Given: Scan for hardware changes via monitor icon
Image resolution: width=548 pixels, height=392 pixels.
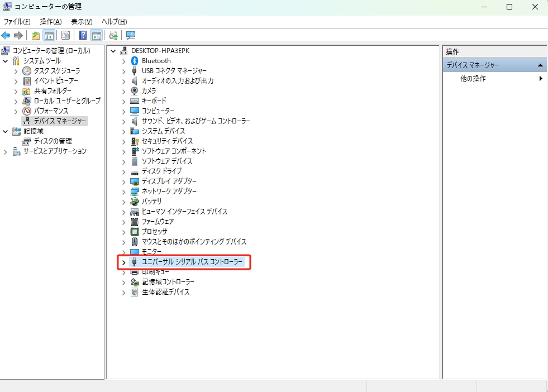Looking at the screenshot, I should [x=131, y=36].
